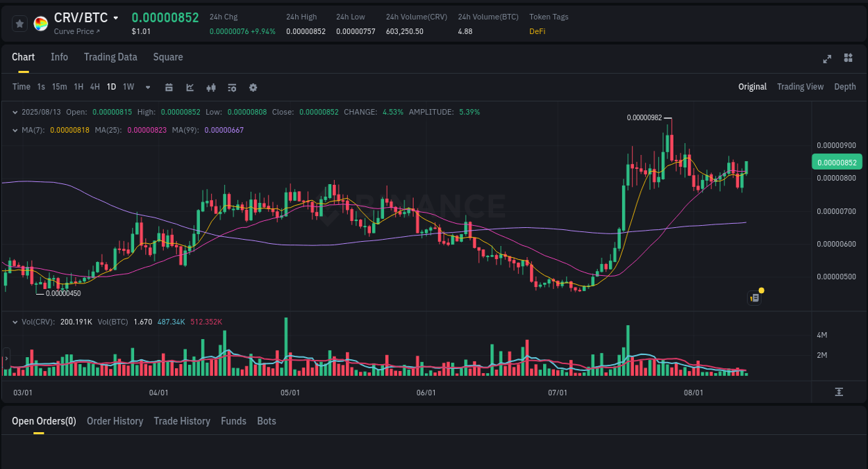The height and width of the screenshot is (469, 868).
Task: Collapse the Vol(CRV) volume panel chevron
Action: click(15, 322)
